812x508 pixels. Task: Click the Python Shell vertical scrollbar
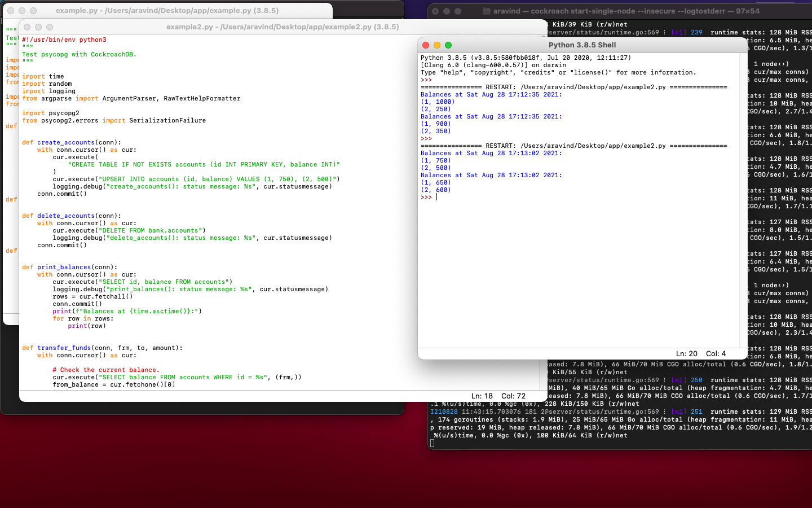coord(743,200)
